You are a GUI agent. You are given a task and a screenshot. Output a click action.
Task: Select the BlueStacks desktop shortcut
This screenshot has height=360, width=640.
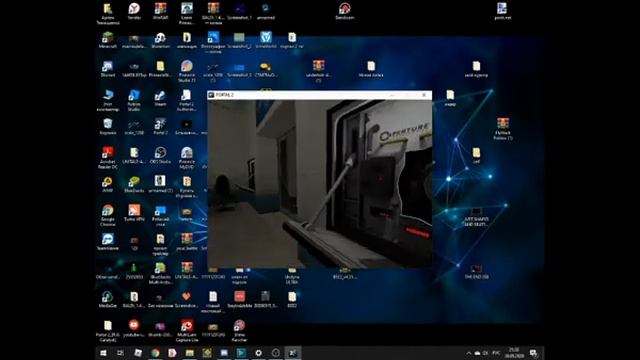click(x=134, y=184)
